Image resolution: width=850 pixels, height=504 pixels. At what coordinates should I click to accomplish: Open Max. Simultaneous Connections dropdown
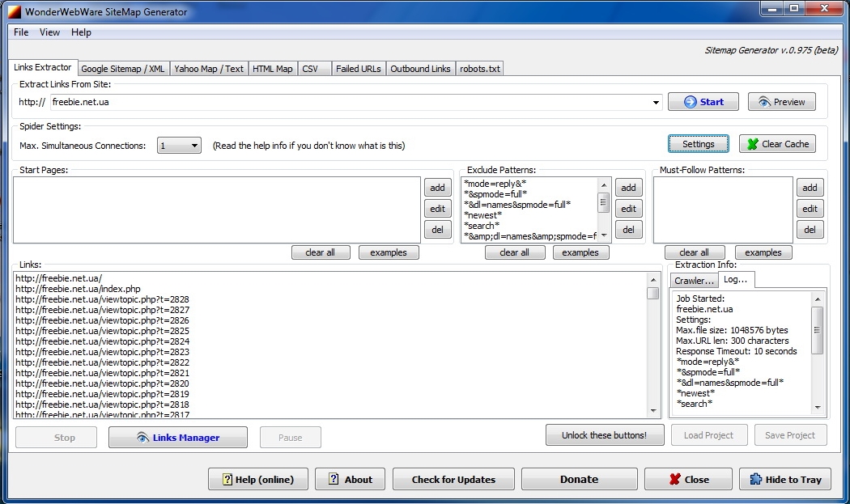tap(194, 146)
